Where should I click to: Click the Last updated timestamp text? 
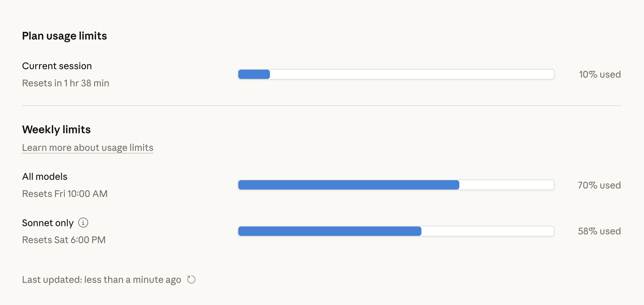tap(101, 280)
